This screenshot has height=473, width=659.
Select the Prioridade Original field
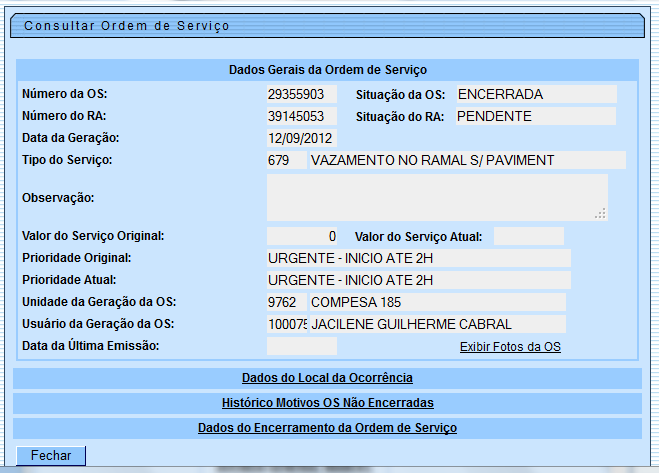(418, 258)
